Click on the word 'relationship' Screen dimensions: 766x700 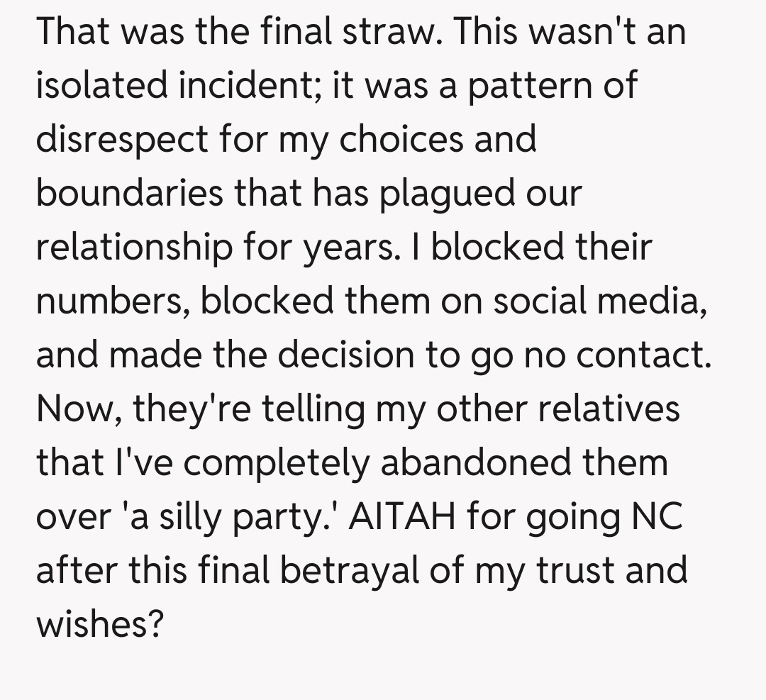coord(133,248)
